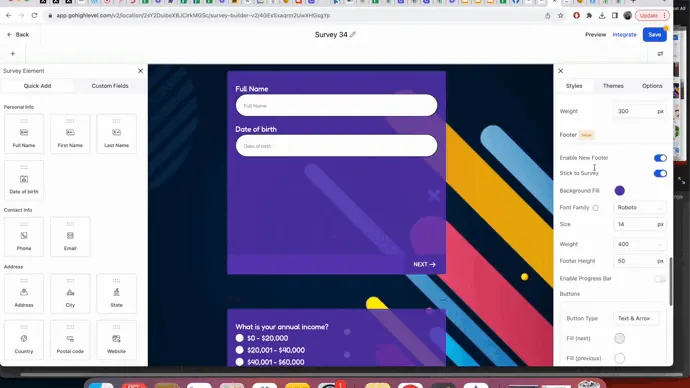Add the Last Name element
Image resolution: width=690 pixels, height=388 pixels.
[x=116, y=134]
